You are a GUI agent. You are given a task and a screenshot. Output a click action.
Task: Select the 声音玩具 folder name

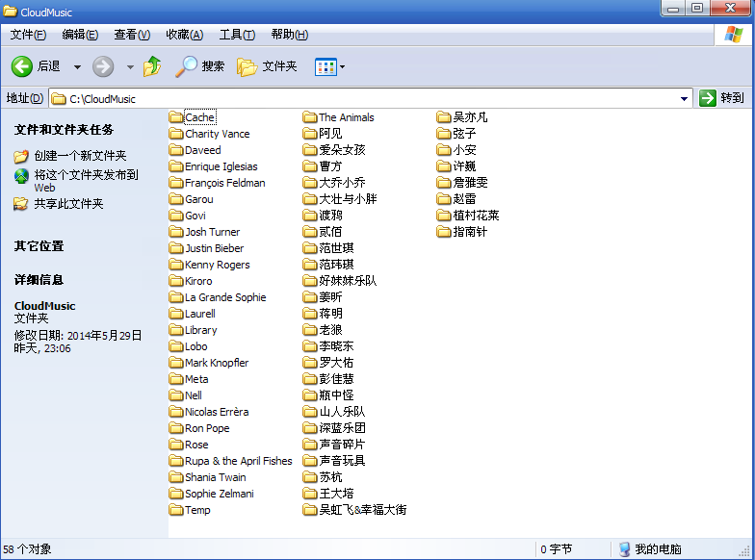[x=342, y=461]
